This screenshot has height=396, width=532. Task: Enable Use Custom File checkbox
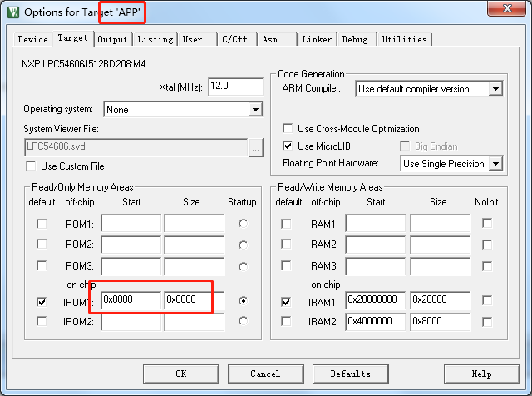click(32, 166)
